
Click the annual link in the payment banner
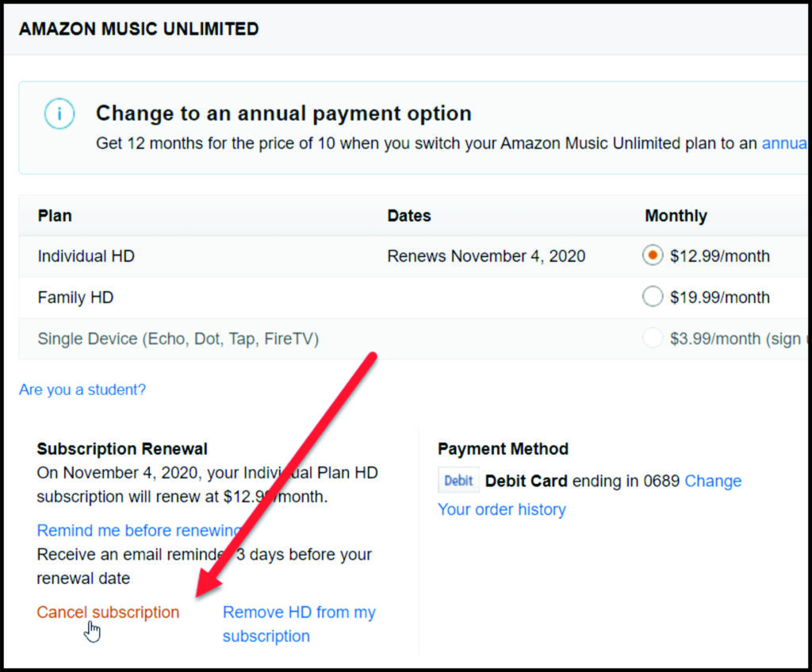click(785, 144)
